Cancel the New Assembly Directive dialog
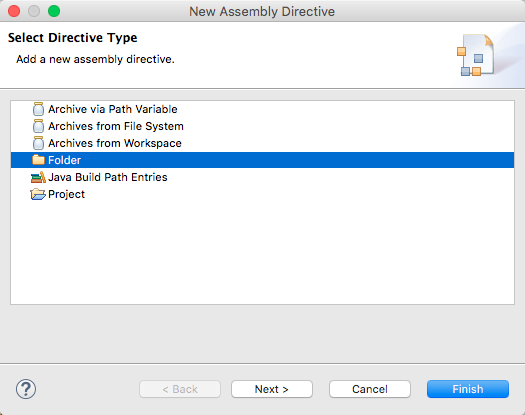The height and width of the screenshot is (415, 525). click(370, 389)
